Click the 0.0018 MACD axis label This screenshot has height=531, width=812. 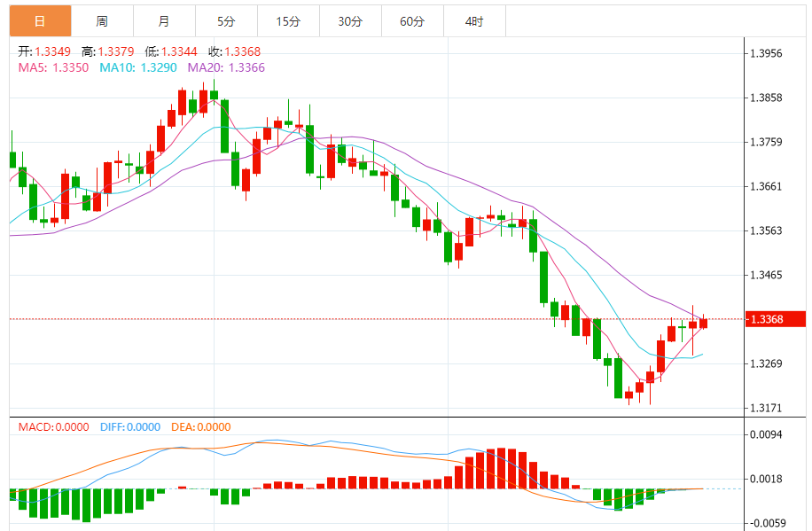click(767, 480)
